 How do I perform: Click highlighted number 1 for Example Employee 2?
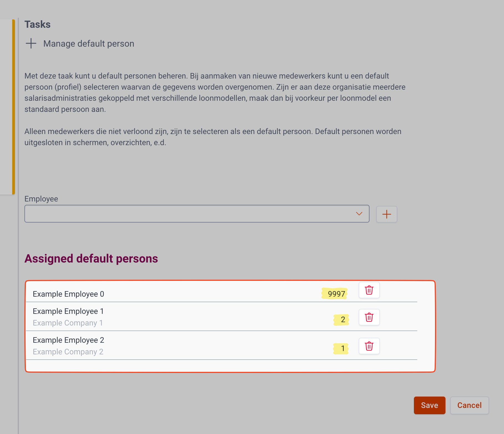(x=343, y=349)
